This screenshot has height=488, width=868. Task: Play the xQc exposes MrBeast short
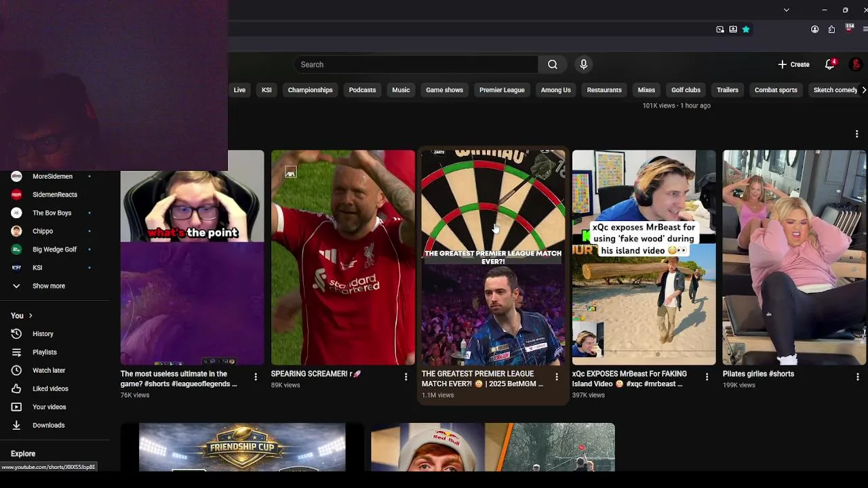pyautogui.click(x=644, y=258)
